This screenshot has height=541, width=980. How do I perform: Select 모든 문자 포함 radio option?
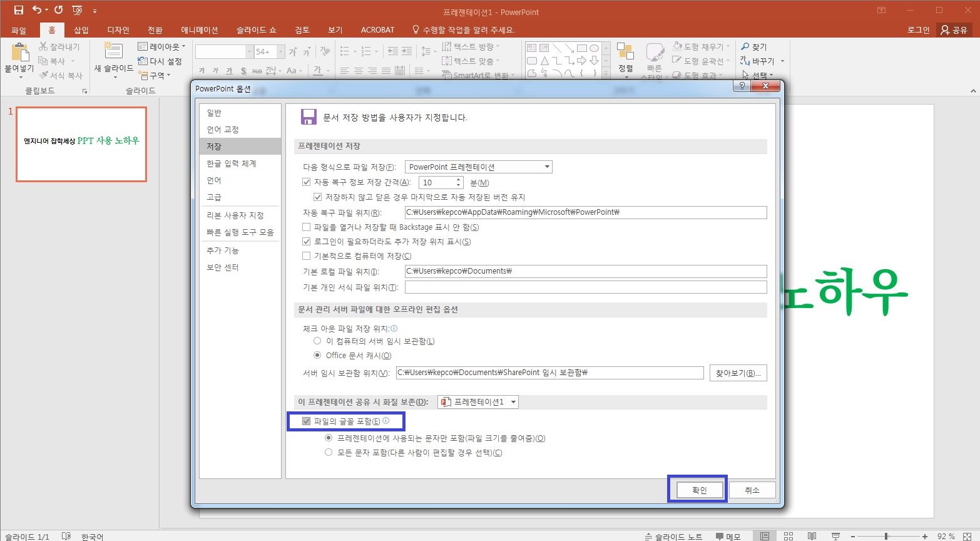click(x=329, y=452)
